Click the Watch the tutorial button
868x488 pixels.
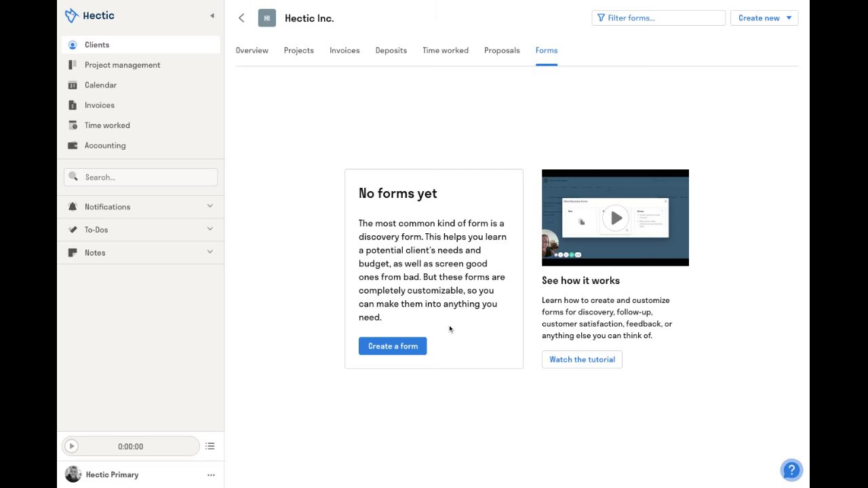[x=582, y=360]
